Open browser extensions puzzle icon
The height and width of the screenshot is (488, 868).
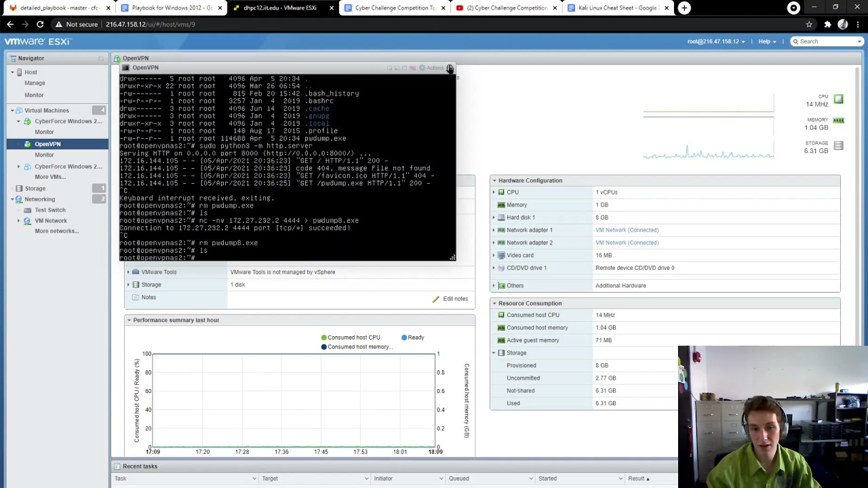pyautogui.click(x=827, y=24)
